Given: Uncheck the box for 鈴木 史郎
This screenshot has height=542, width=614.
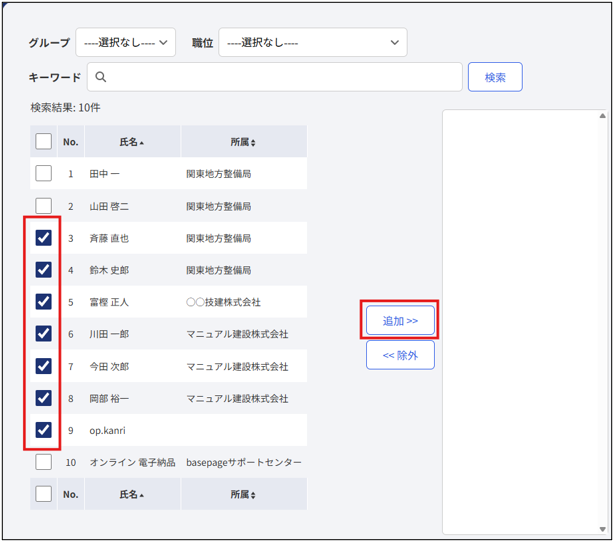Looking at the screenshot, I should (43, 270).
